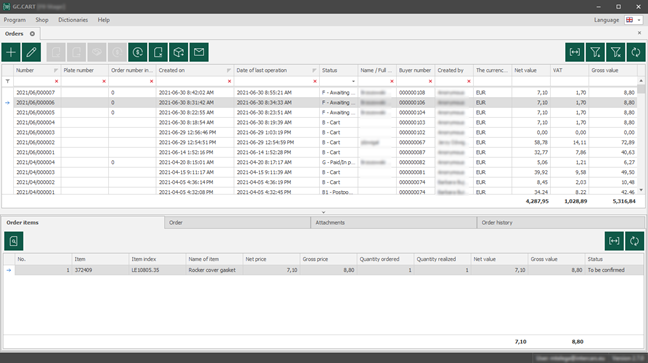Screen dimensions: 648x363
Task: Add a new order with the plus icon
Action: (x=11, y=52)
